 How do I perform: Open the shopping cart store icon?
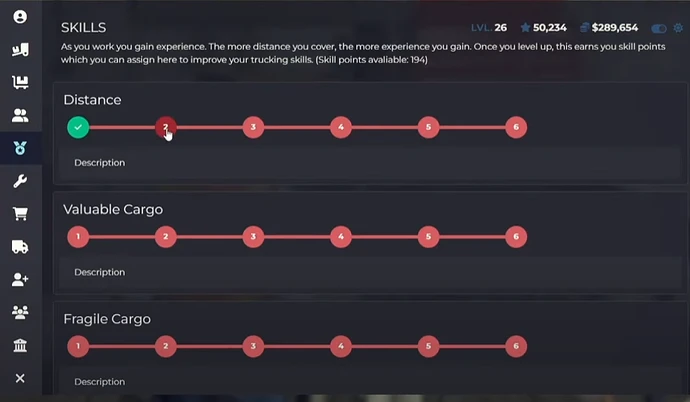[x=20, y=214]
